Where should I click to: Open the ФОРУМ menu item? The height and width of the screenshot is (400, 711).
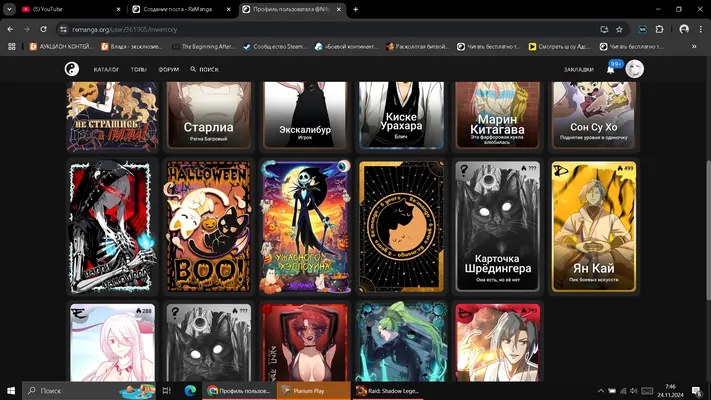[168, 69]
